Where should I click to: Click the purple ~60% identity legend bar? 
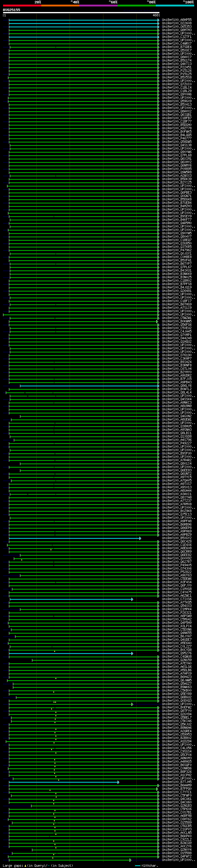(x=98, y=6)
